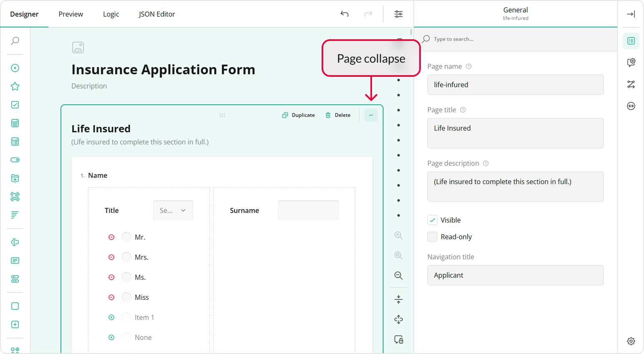This screenshot has width=644, height=354.
Task: Collapse the Life Insured page
Action: coord(371,115)
